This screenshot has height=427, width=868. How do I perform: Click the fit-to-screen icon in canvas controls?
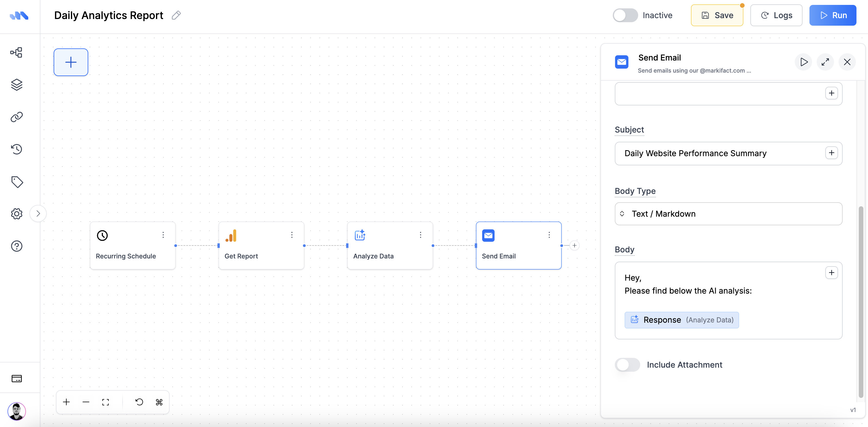point(106,402)
